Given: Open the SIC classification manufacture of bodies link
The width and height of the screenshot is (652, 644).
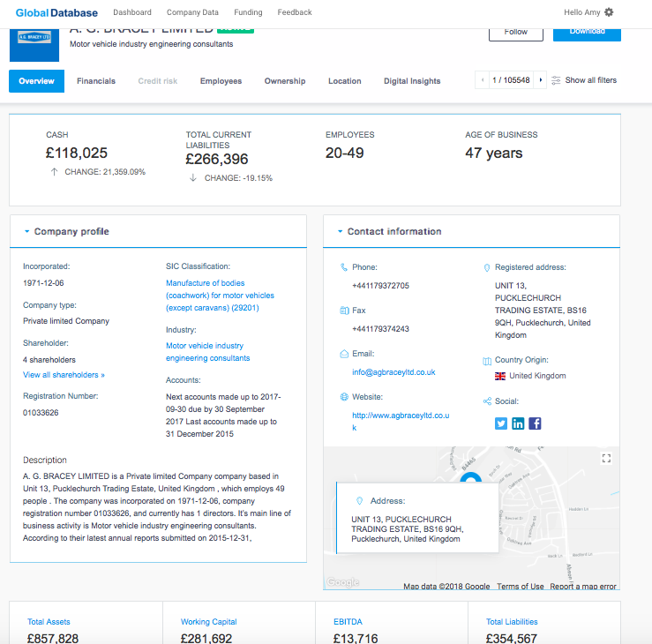Looking at the screenshot, I should [x=220, y=296].
